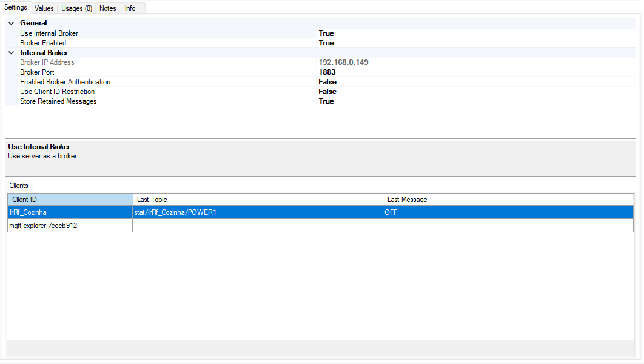Select the mqtt-explorer-7eeeb912 client row
The height and width of the screenshot is (364, 644).
43,226
